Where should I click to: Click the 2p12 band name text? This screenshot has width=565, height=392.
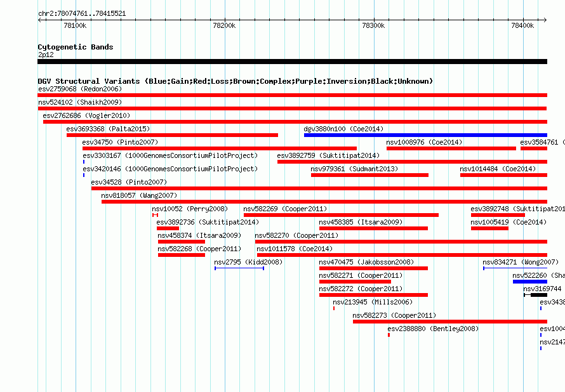(x=46, y=55)
